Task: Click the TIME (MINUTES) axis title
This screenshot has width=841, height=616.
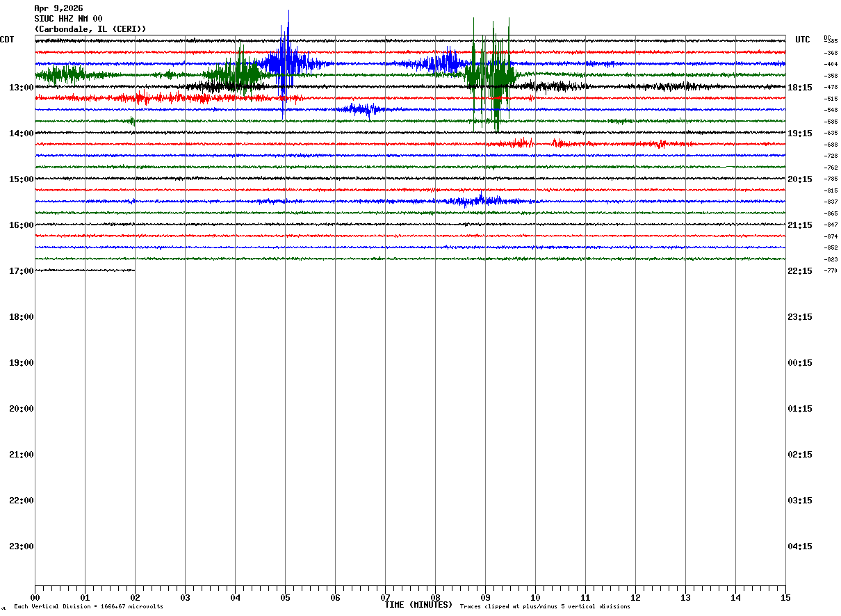Action: click(418, 605)
